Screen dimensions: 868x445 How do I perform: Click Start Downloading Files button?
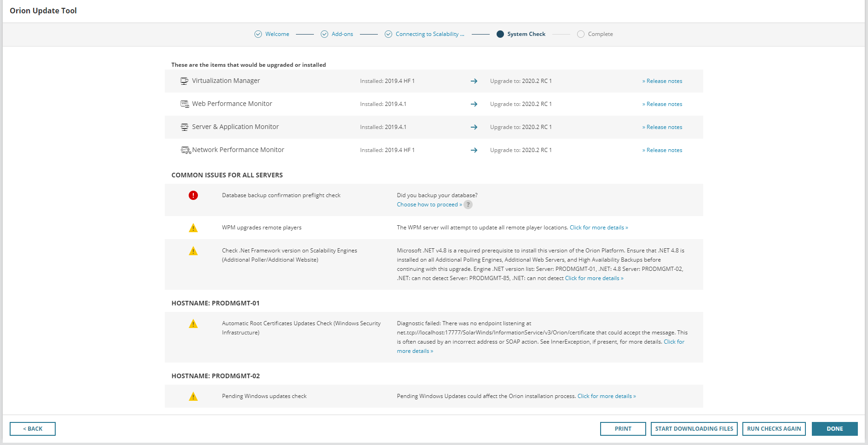694,429
